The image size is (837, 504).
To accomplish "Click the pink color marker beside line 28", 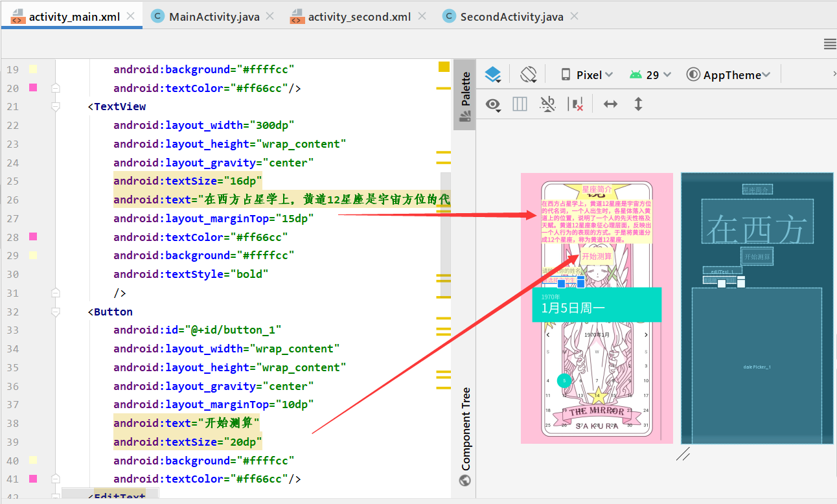I will 34,236.
